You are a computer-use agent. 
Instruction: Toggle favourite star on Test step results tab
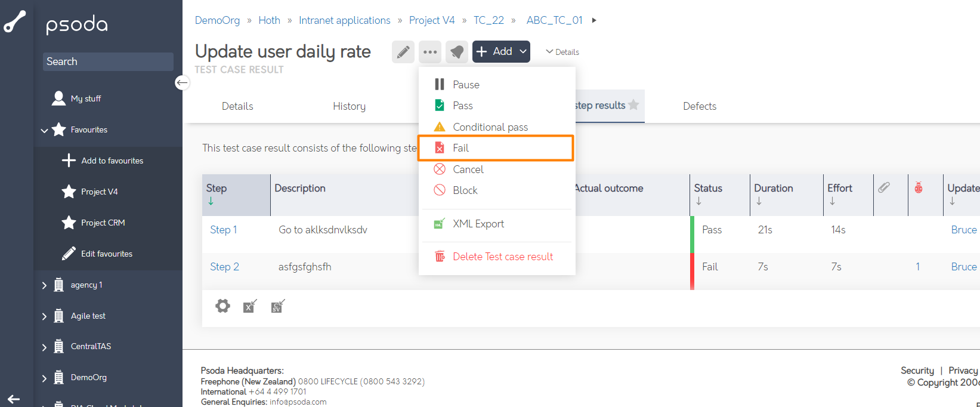click(633, 105)
